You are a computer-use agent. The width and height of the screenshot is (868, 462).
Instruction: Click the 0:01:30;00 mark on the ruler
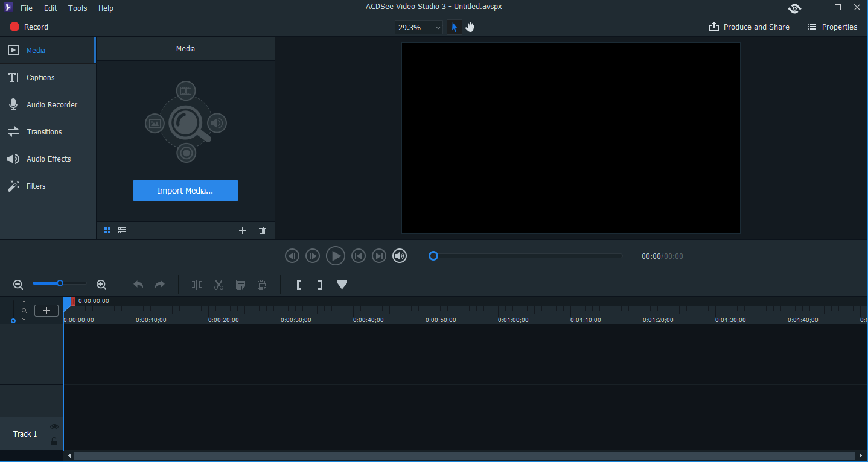730,320
